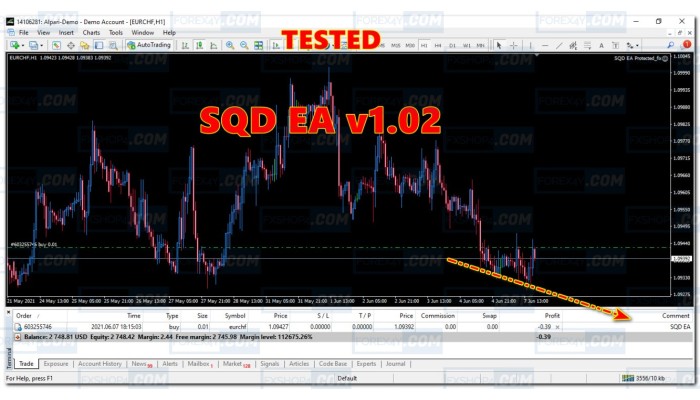
Task: Select the M30 timeframe
Action: [410, 46]
